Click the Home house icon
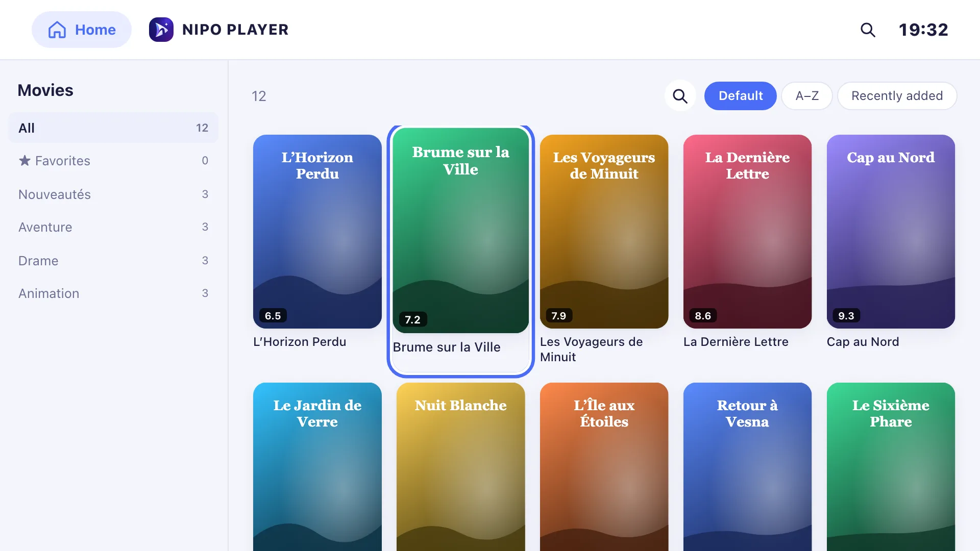Viewport: 980px width, 551px height. tap(57, 30)
